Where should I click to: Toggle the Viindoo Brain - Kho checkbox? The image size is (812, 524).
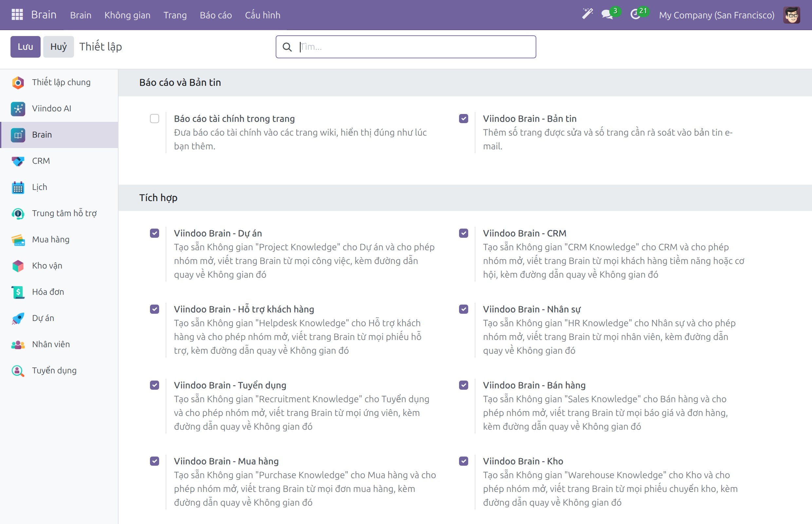463,461
